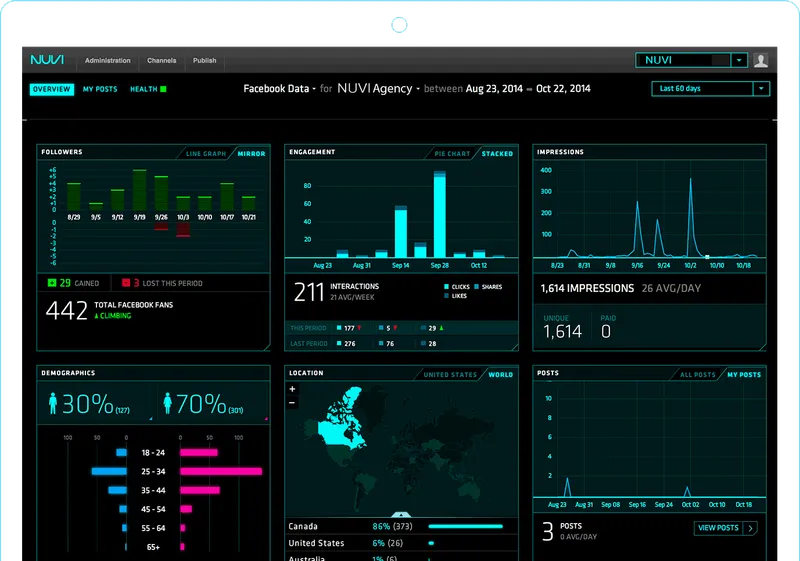800x561 pixels.
Task: Open the Channels menu
Action: 162,60
